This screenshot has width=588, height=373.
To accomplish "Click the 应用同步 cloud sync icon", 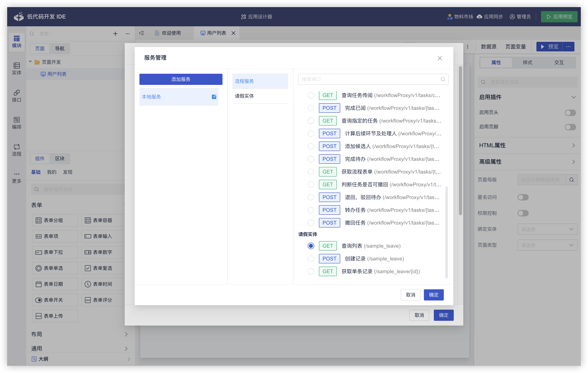I will click(x=479, y=17).
